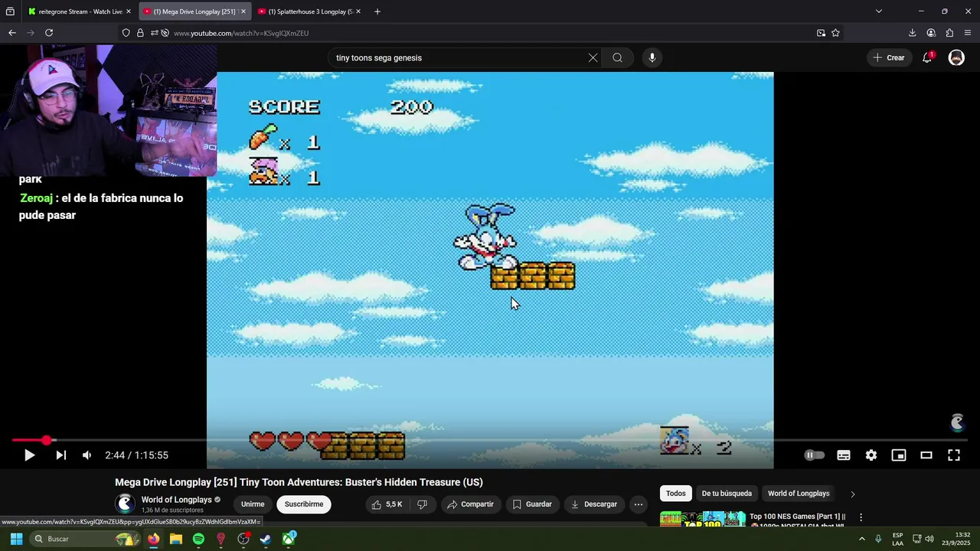Open extensions puzzle icon

tap(949, 33)
